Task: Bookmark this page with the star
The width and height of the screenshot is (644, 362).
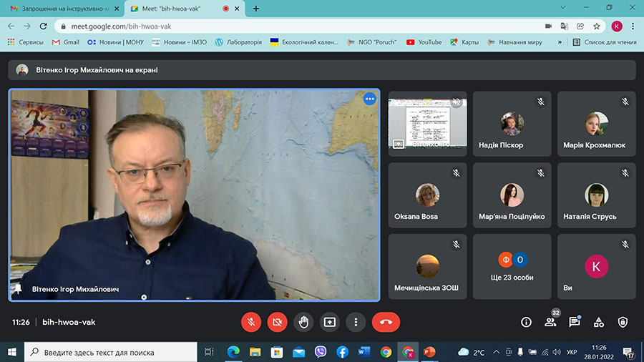Action: [596, 26]
